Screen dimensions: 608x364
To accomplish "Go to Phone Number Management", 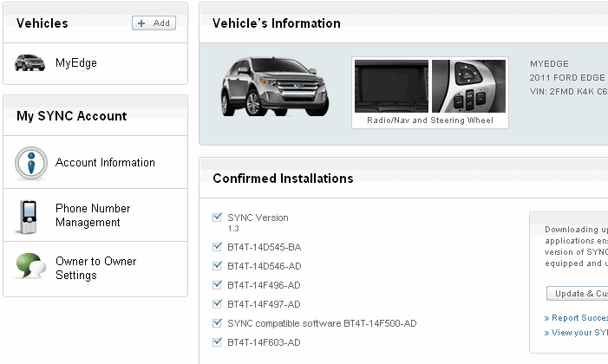I will click(x=93, y=216).
